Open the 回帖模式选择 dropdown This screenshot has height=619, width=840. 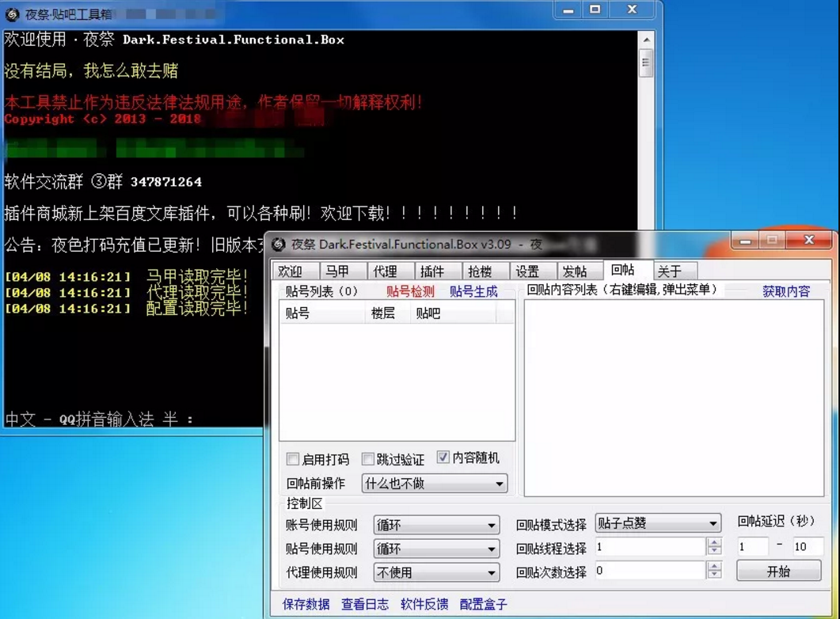(658, 523)
